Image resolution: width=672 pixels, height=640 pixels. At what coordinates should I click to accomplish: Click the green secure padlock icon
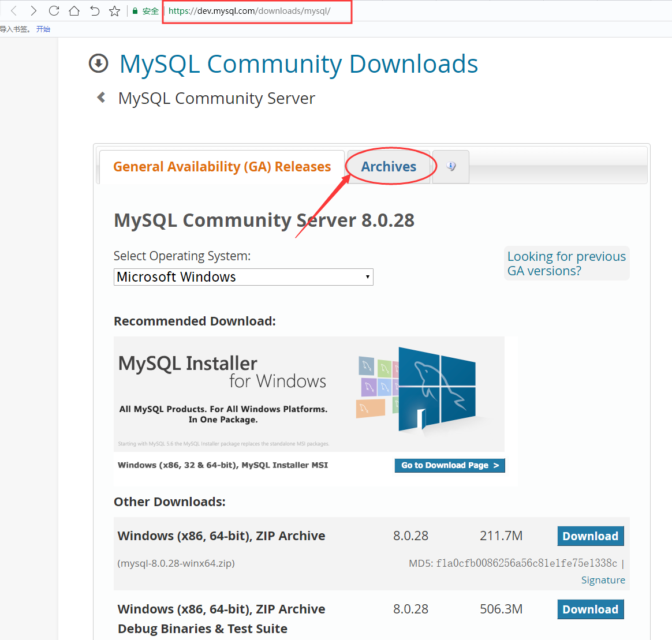click(135, 11)
